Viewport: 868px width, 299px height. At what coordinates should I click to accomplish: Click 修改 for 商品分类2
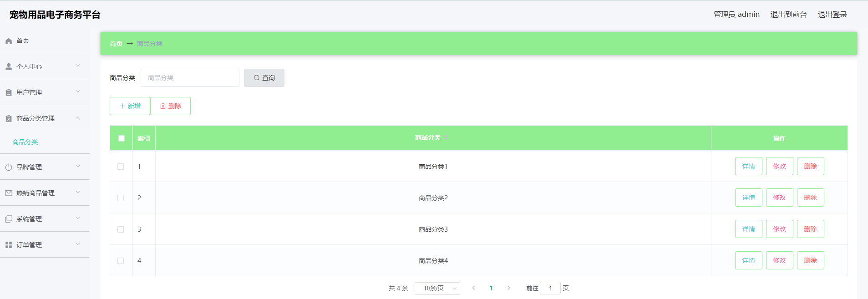point(779,198)
